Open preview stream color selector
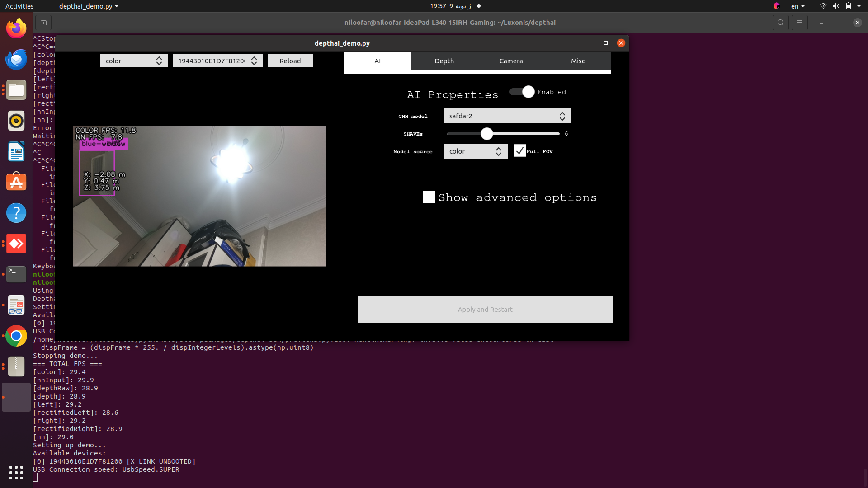868x488 pixels. 134,61
